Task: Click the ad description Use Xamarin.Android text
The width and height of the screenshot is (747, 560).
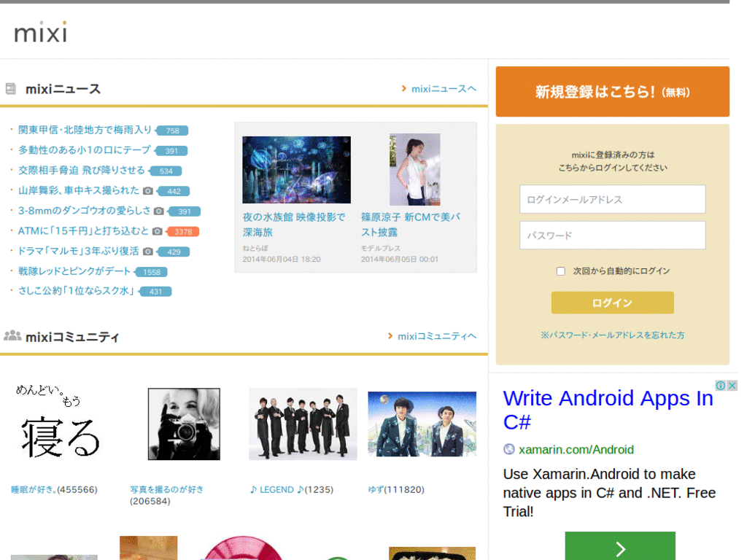Action: (x=609, y=493)
